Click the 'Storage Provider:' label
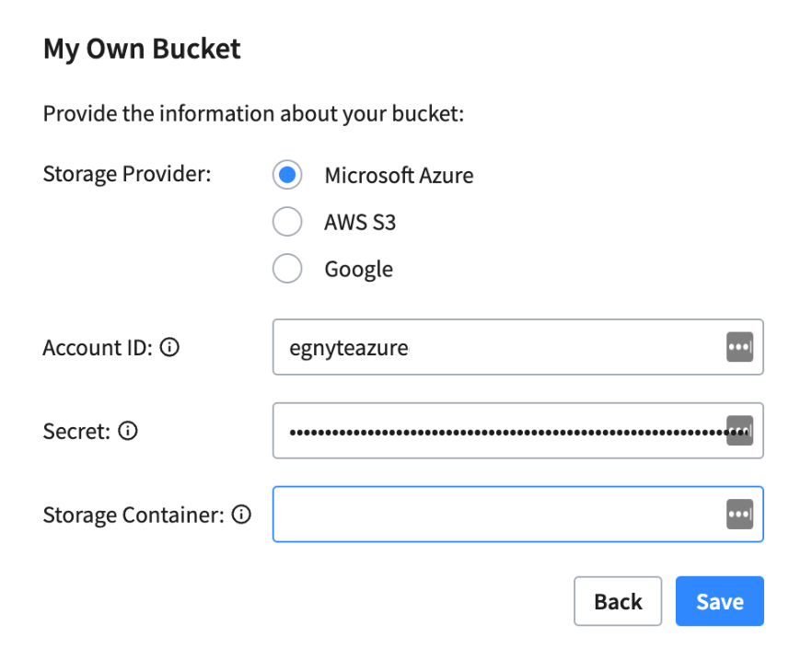Screen dimensions: 812x672 (x=127, y=175)
